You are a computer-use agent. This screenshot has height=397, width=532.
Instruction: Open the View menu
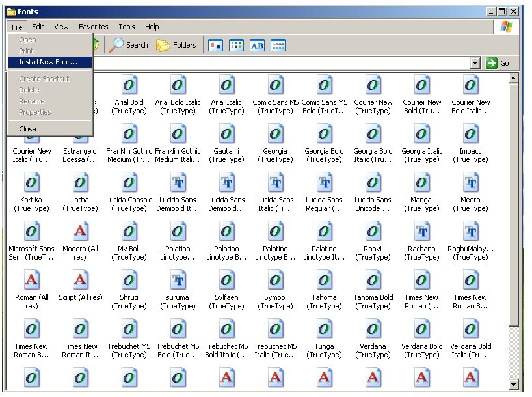click(x=61, y=27)
